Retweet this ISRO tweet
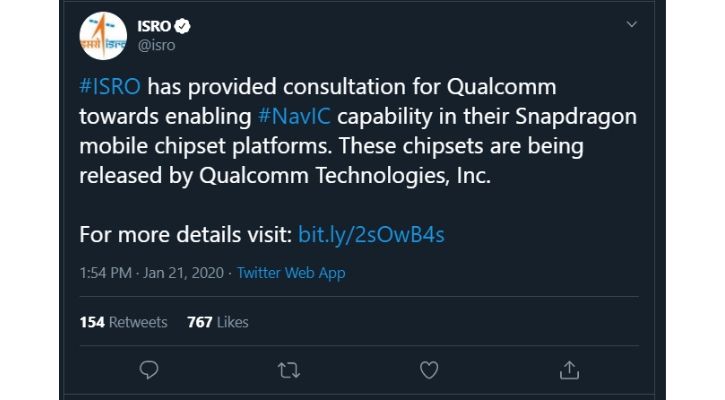 click(x=288, y=370)
